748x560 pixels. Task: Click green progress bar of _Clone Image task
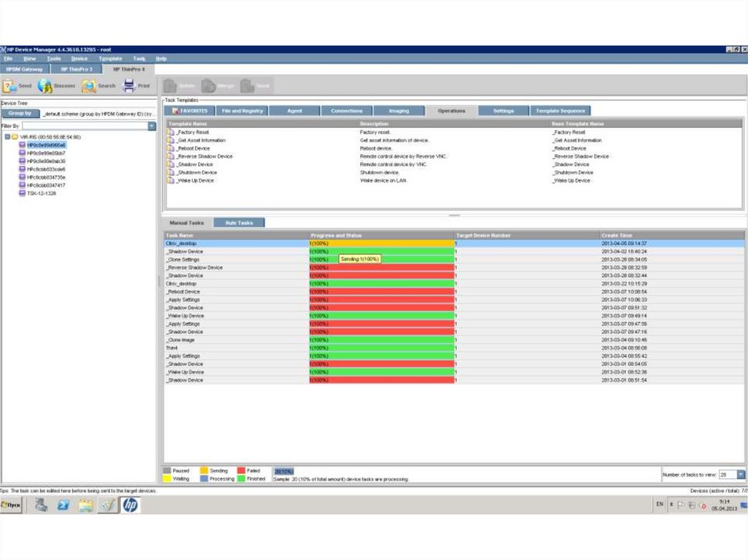click(x=381, y=340)
